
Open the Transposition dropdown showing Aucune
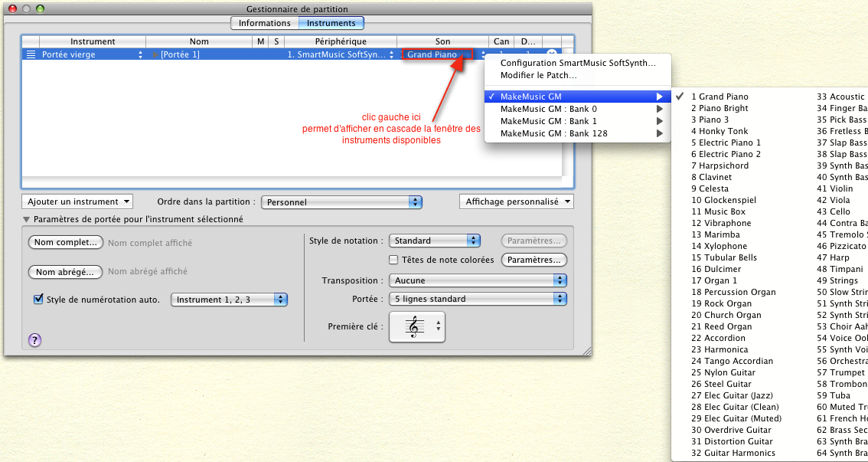(x=478, y=280)
